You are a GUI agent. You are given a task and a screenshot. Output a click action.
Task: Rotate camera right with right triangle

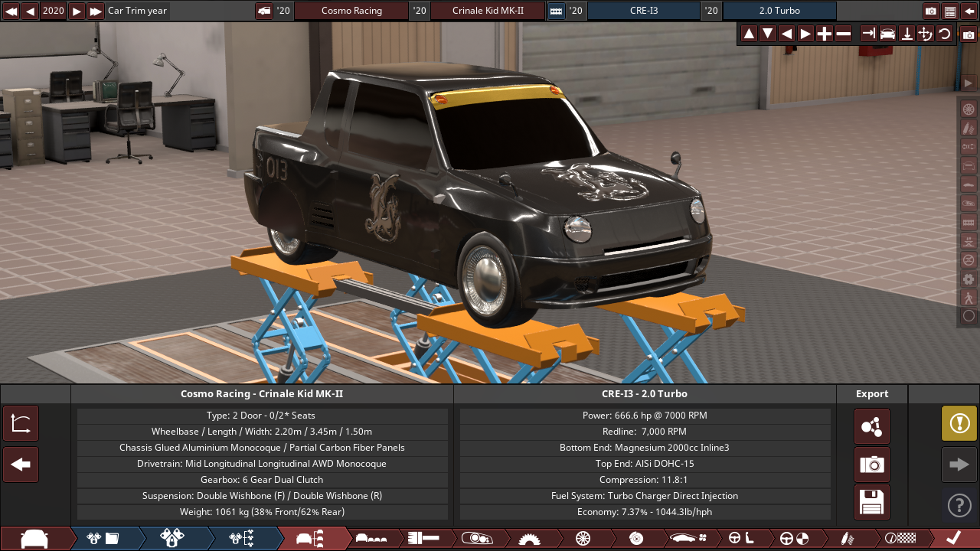(805, 34)
